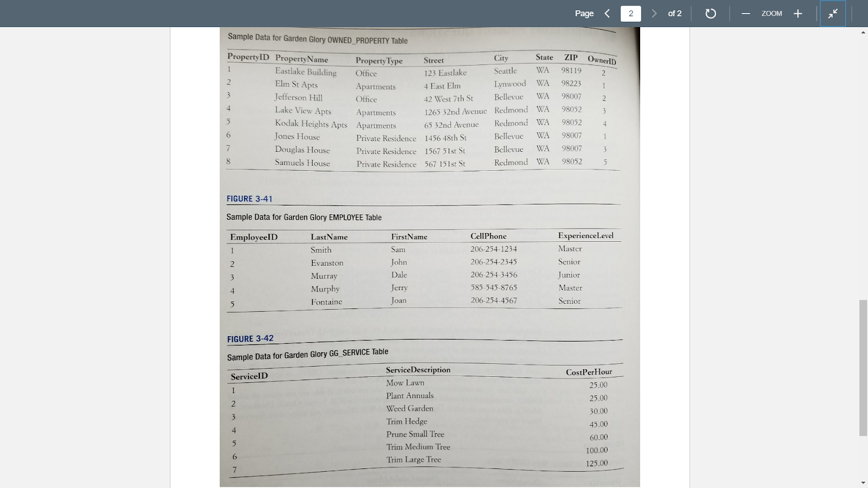
Task: Click the '1265 32nd Avenue' street cell
Action: click(x=456, y=112)
